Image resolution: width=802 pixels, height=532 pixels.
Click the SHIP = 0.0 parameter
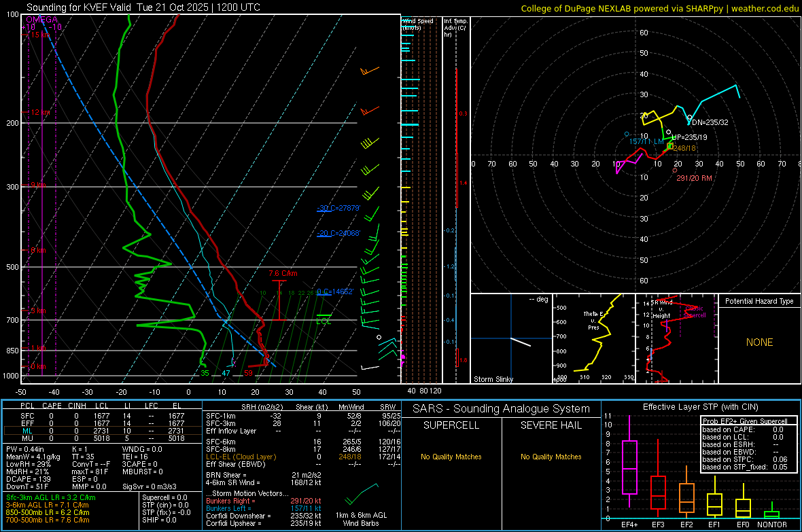159,520
